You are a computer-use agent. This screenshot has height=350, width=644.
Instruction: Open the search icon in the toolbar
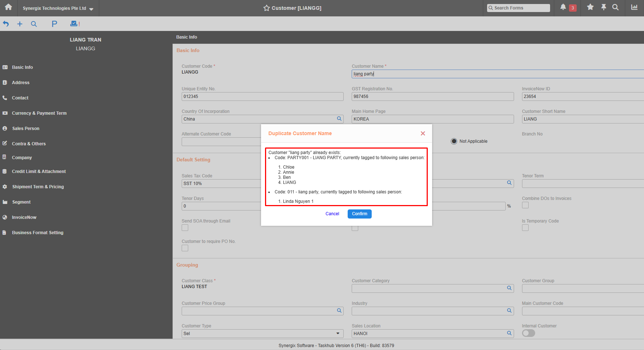tap(34, 24)
